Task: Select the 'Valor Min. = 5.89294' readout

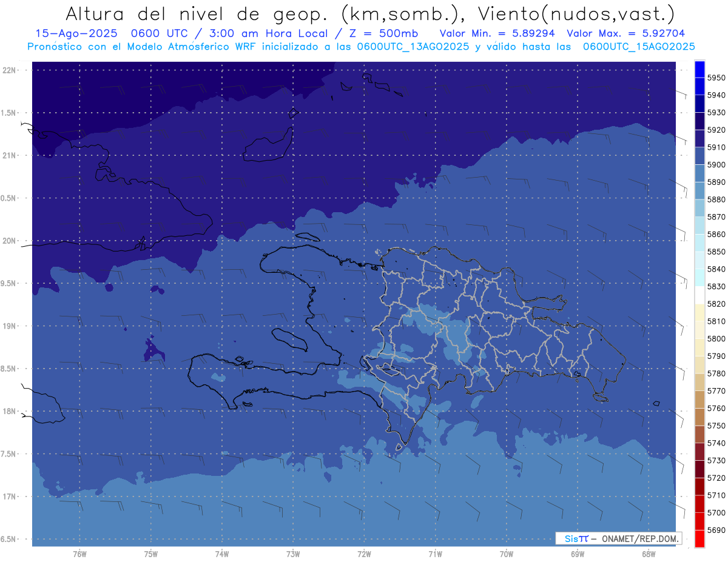Action: pyautogui.click(x=497, y=33)
